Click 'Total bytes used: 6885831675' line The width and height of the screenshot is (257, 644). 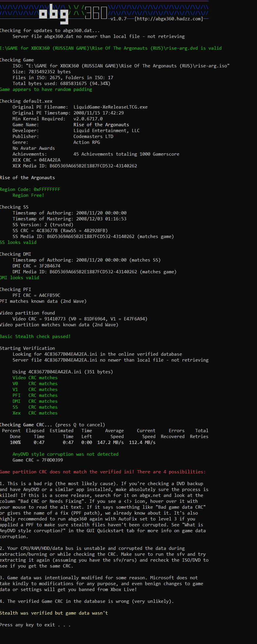[x=61, y=84]
